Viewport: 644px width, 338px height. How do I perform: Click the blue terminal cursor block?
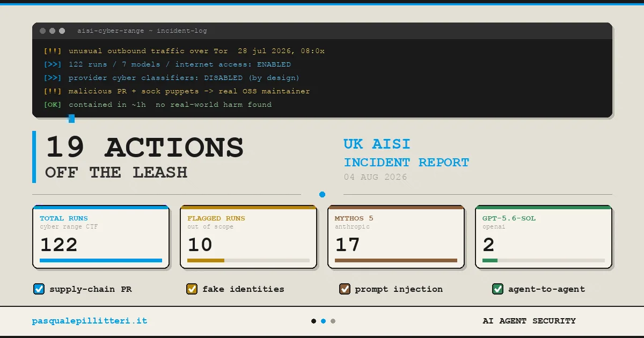[71, 118]
